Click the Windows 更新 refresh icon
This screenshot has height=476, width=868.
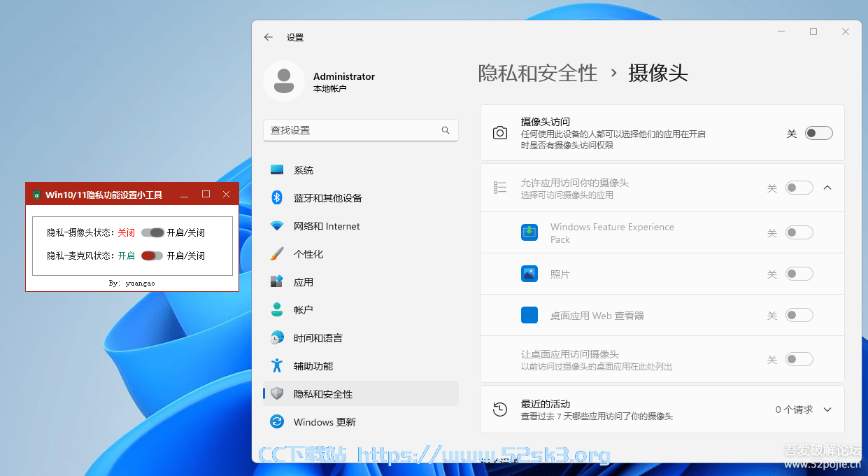[x=277, y=422]
